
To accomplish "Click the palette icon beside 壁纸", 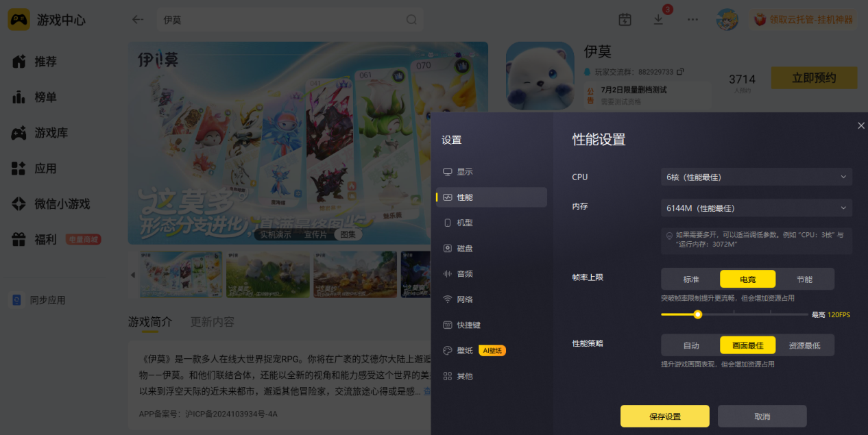I will tap(448, 350).
